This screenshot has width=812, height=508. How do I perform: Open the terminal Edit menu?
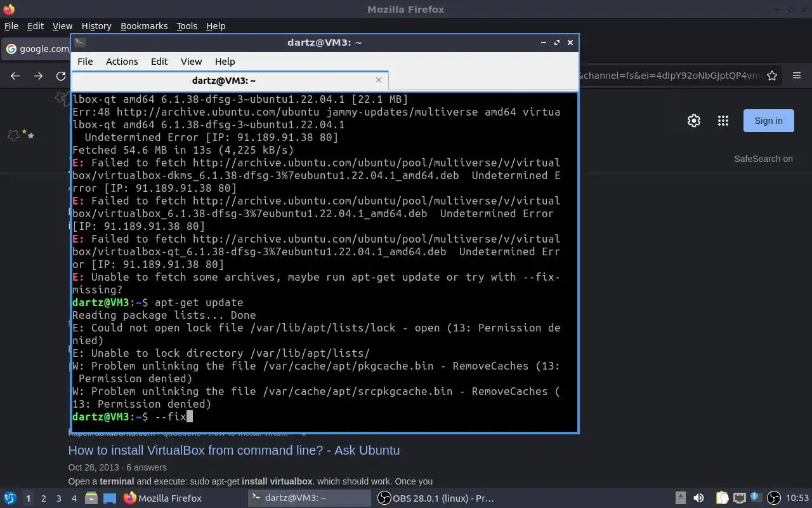(x=159, y=62)
